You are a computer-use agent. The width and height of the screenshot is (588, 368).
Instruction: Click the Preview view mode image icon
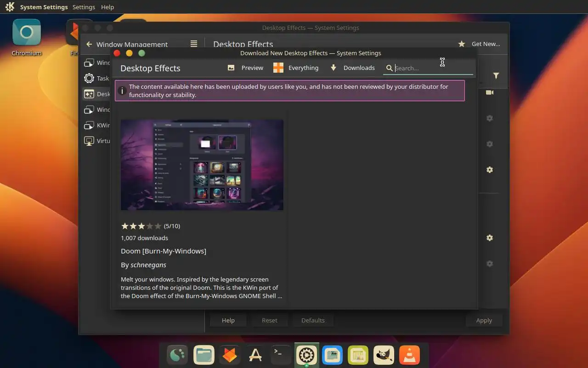pyautogui.click(x=231, y=68)
